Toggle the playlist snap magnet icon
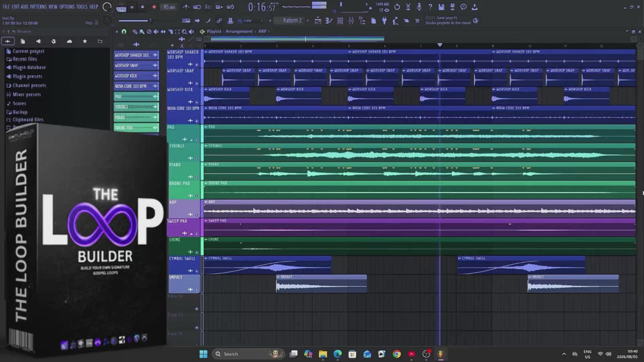The image size is (644, 362). tap(124, 32)
